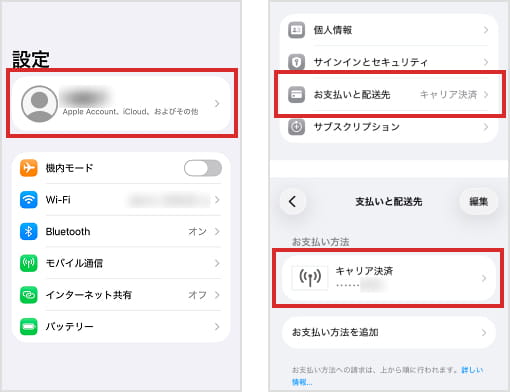Image resolution: width=510 pixels, height=392 pixels.
Task: Open バッテリー row chevron
Action: (217, 326)
